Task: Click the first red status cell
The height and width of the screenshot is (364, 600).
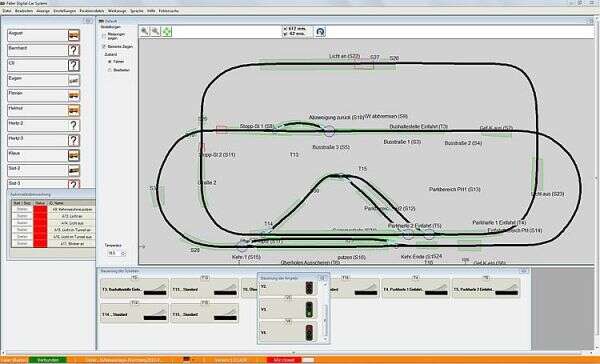Action: (40, 209)
